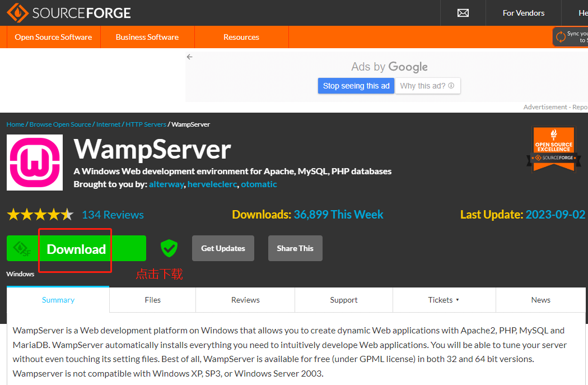
Task: Open the Resources menu
Action: pos(241,37)
